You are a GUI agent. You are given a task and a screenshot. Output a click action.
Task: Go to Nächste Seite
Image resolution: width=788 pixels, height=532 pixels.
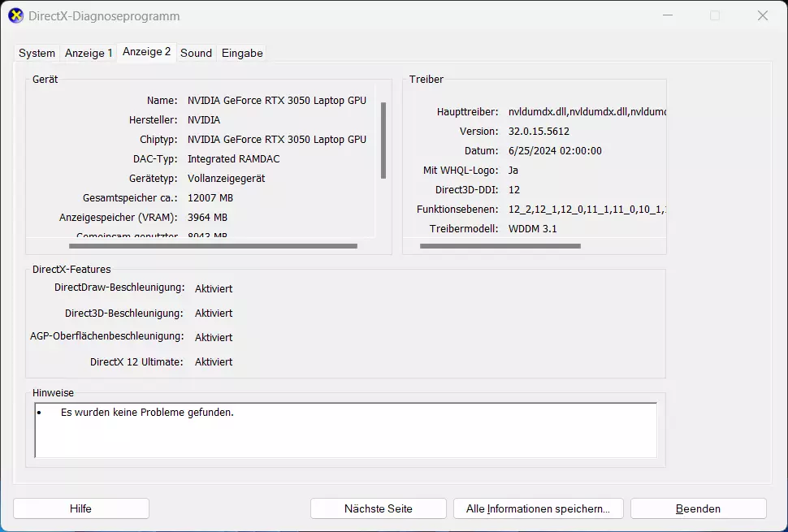point(379,508)
